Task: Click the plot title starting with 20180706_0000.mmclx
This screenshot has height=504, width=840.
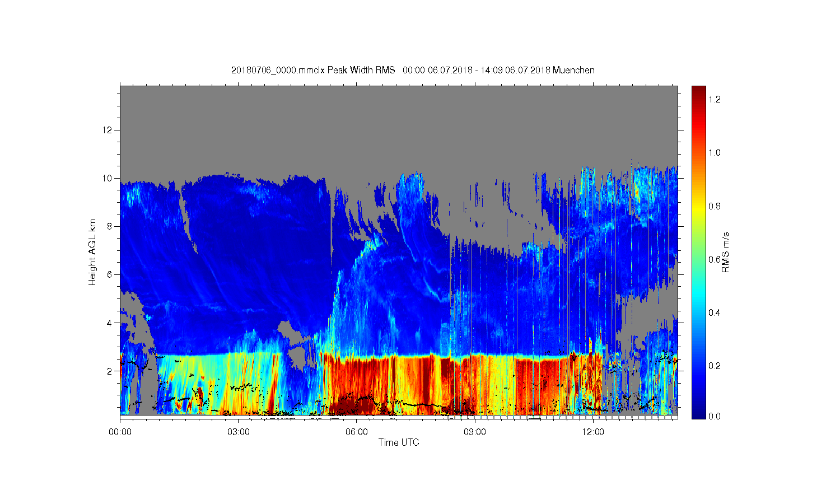Action: (413, 70)
